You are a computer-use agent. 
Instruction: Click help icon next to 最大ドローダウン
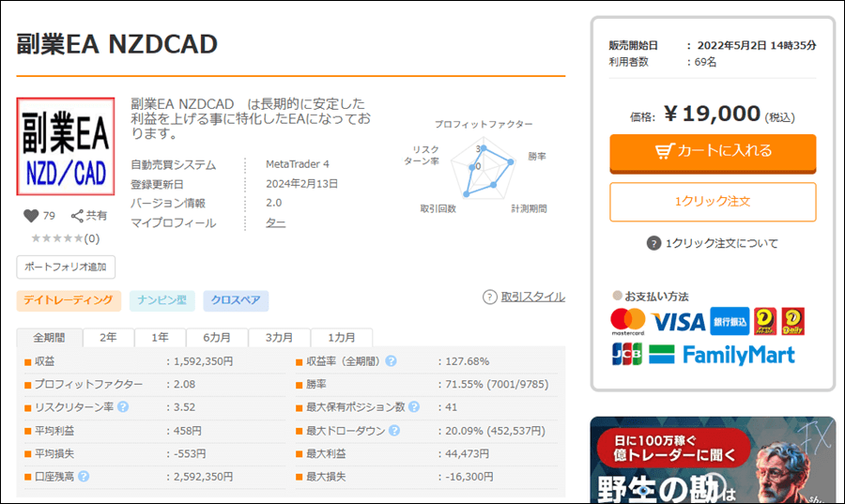393,431
